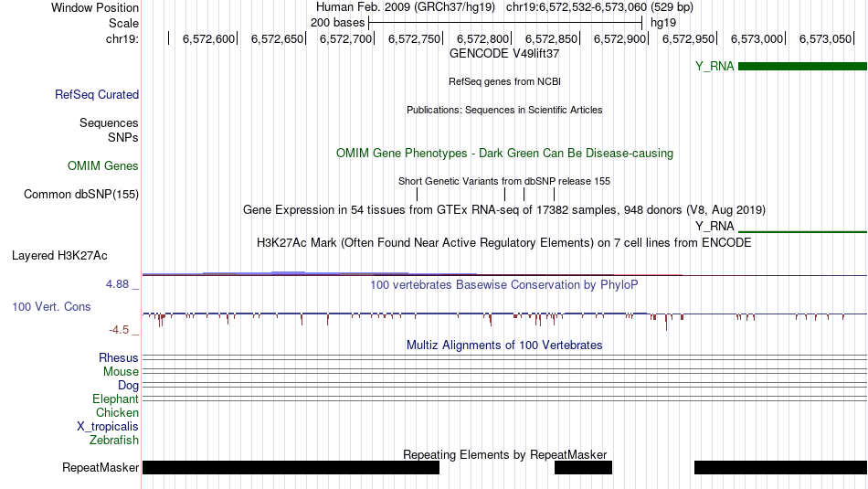Click the SNPs track label

coord(123,137)
